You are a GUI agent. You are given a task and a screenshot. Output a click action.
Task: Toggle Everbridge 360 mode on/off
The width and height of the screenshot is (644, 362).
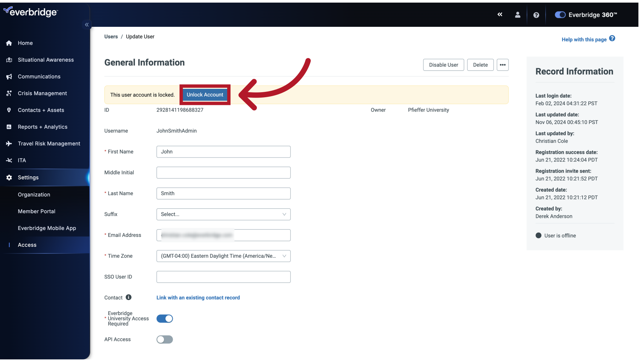click(x=559, y=15)
